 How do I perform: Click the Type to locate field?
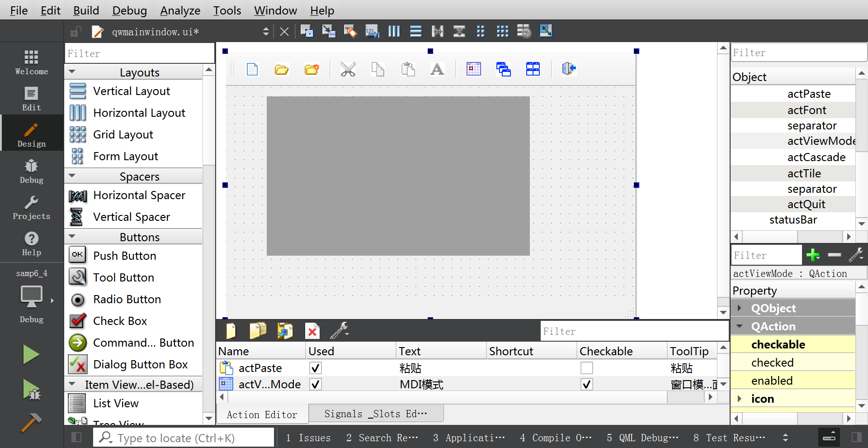[184, 438]
